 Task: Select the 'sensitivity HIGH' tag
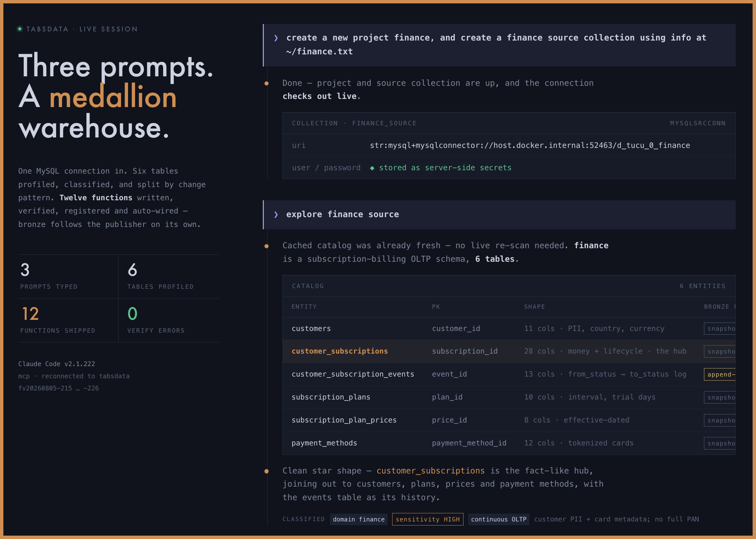point(428,519)
